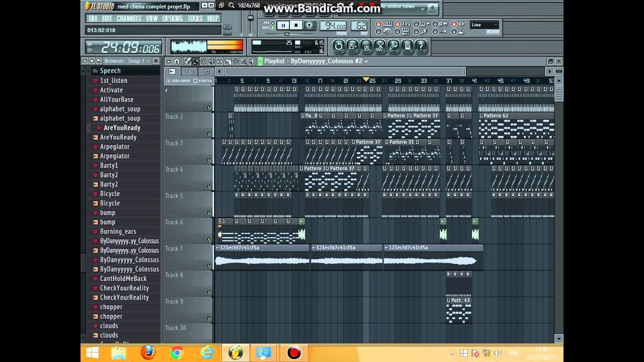Select Song mode radio in transport
The image size is (644, 362).
(x=273, y=28)
